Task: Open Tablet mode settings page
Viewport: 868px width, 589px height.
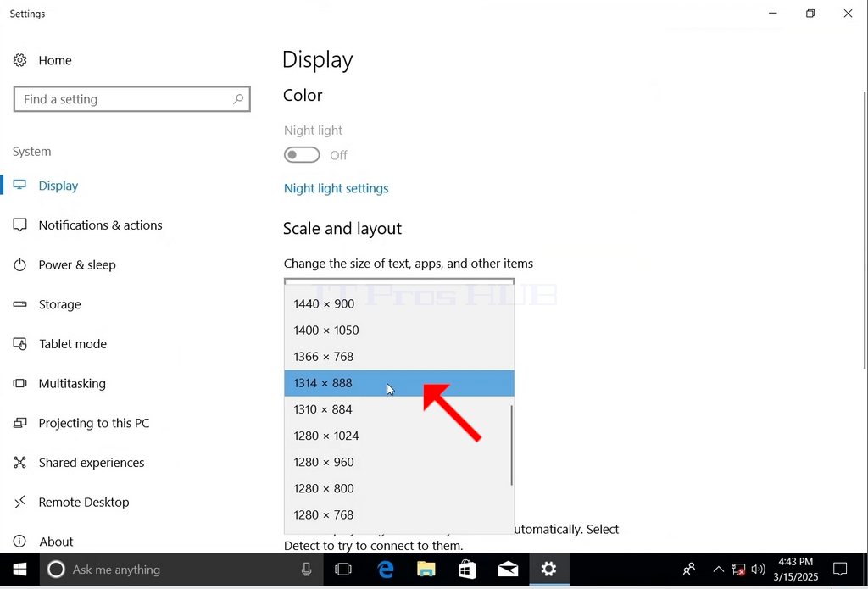Action: point(73,344)
